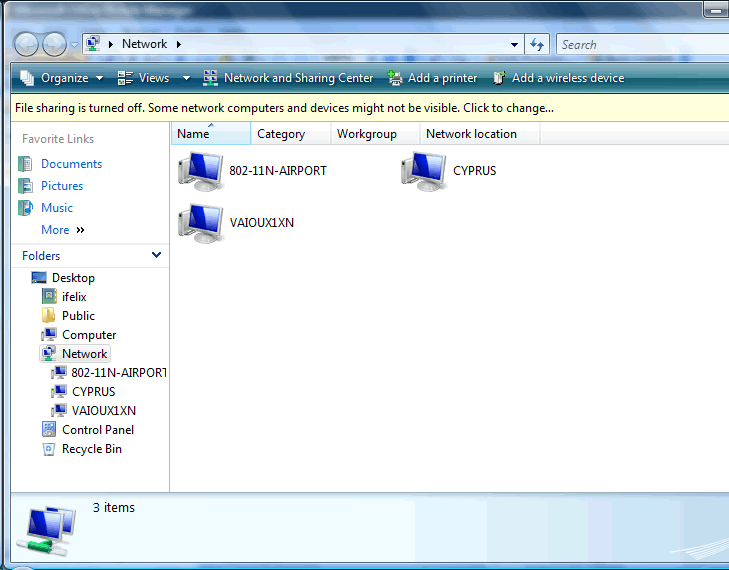Collapse the Folders pane chevron
This screenshot has height=570, width=729.
tap(156, 255)
